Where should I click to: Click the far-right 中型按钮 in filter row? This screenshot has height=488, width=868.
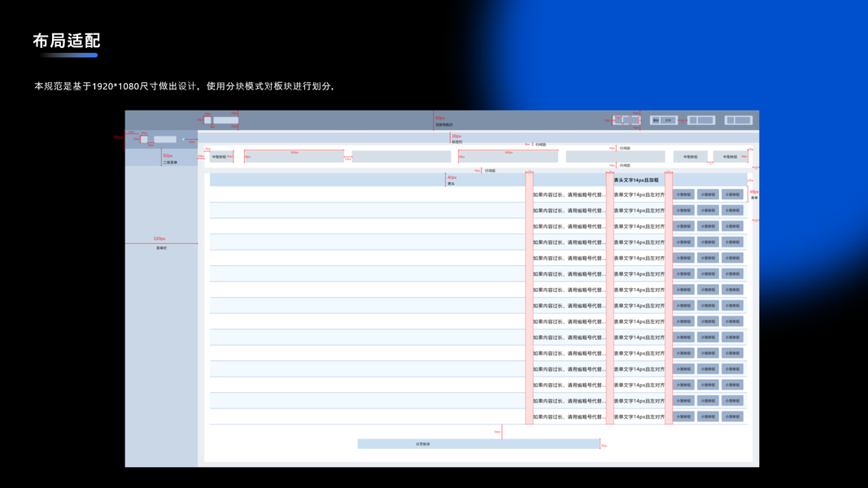[x=730, y=157]
